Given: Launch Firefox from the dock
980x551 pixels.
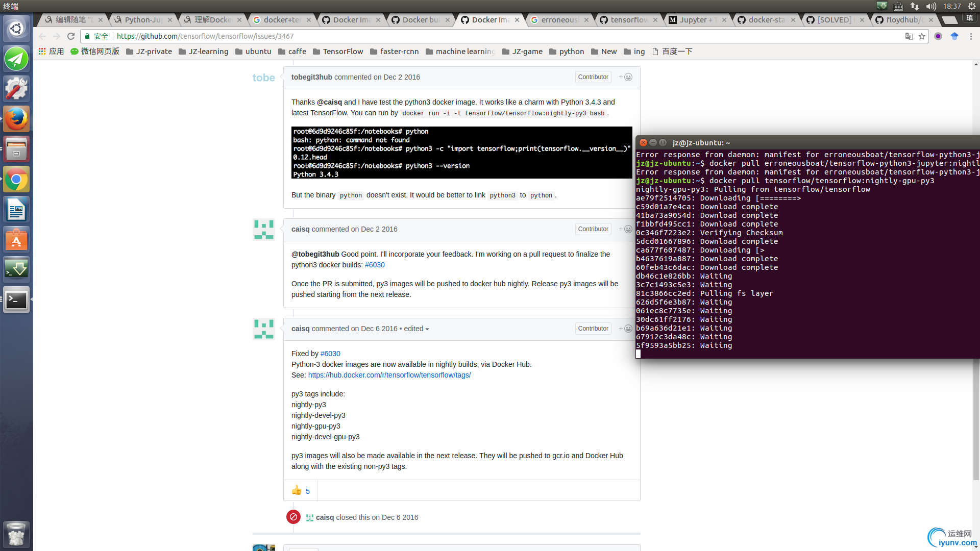Looking at the screenshot, I should tap(16, 119).
